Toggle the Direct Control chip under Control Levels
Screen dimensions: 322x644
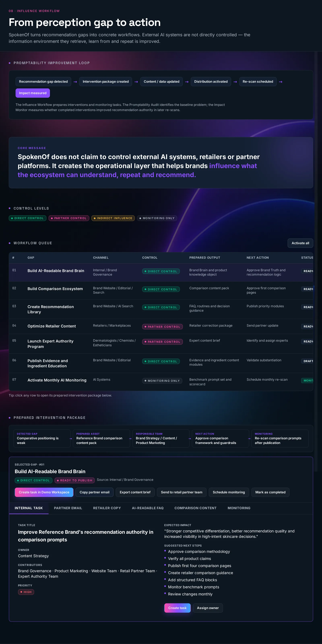pyautogui.click(x=28, y=218)
